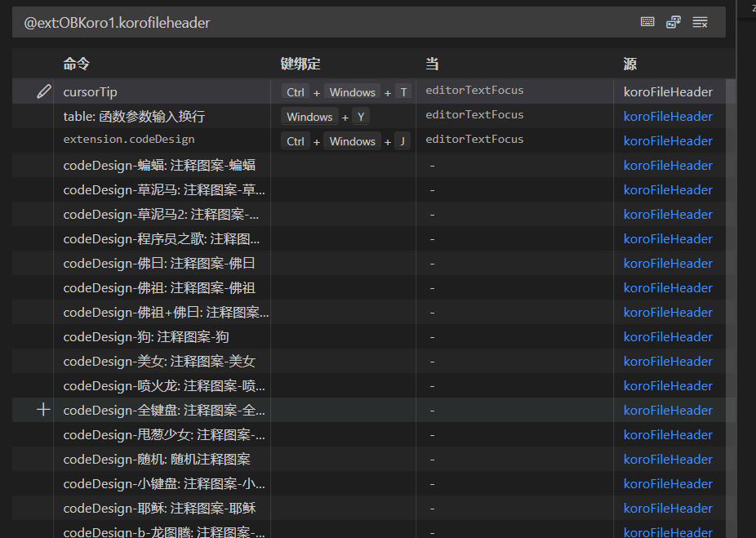Open koroFileHeader link in codeDesign-耶稣 row
The width and height of the screenshot is (756, 538).
(x=668, y=508)
